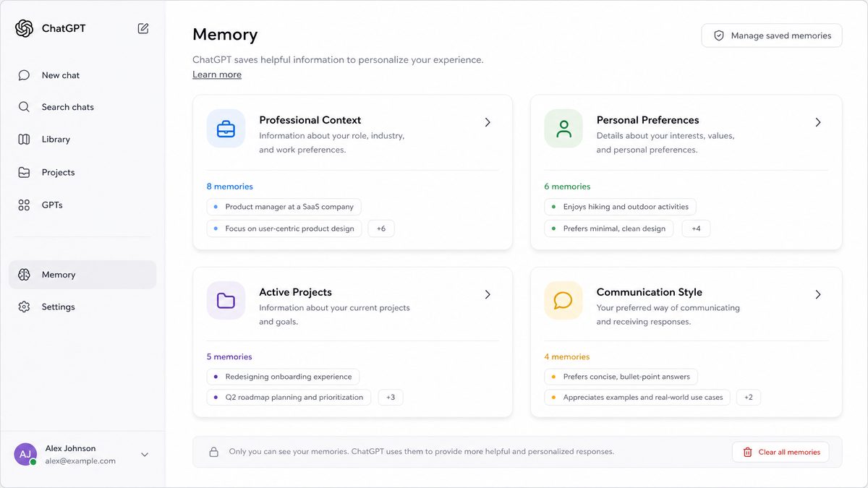Viewport: 868px width, 488px height.
Task: Click the Product manager at a SaaS company memory
Action: click(284, 207)
